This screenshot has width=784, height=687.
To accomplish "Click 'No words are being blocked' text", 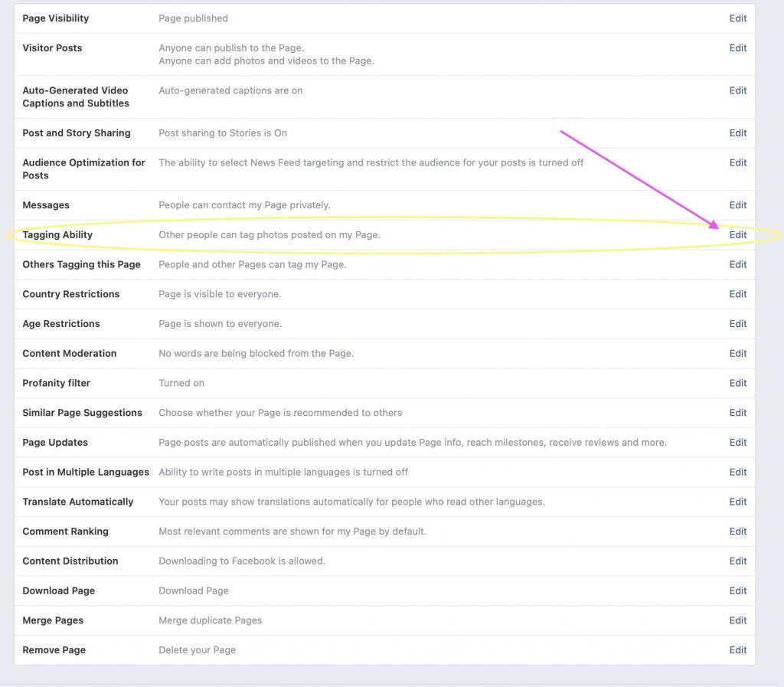I will click(256, 354).
